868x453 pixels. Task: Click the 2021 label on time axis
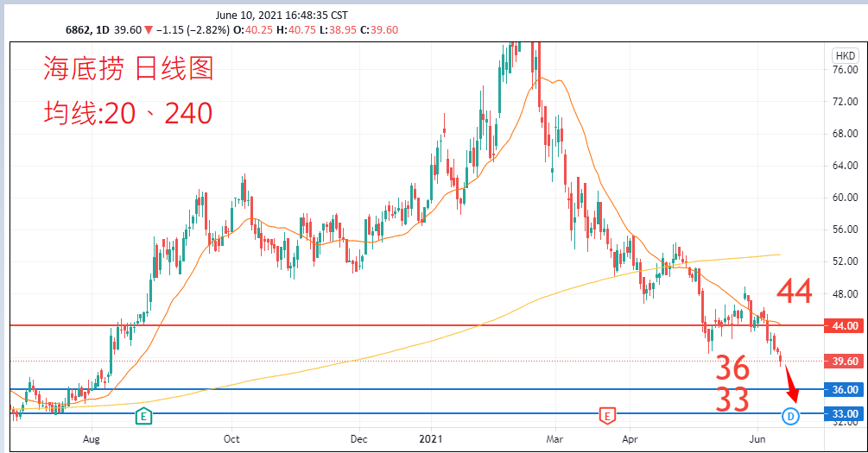click(x=431, y=439)
